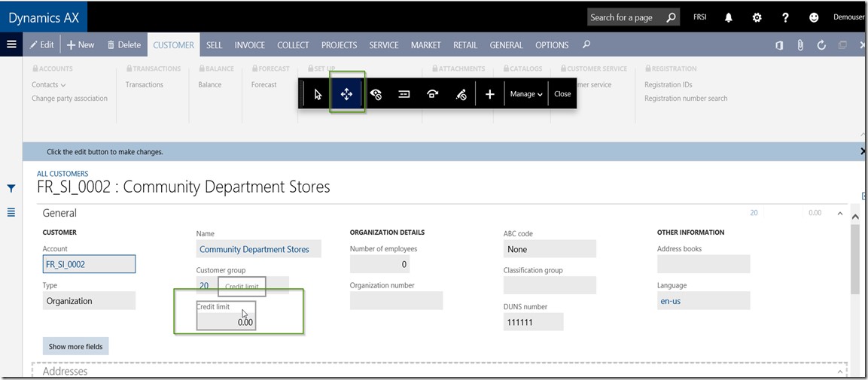Open the Demouser account menu
Viewport: 868px width, 380px height.
click(849, 17)
